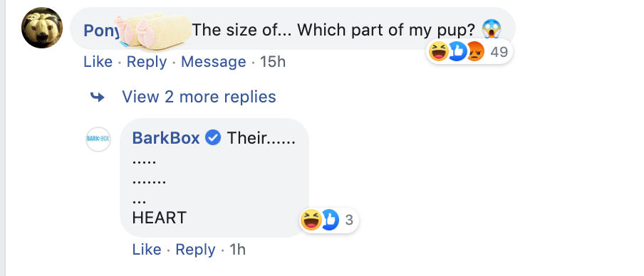644x276 pixels.
Task: Like the BarkBox HEART reply
Action: 147,250
